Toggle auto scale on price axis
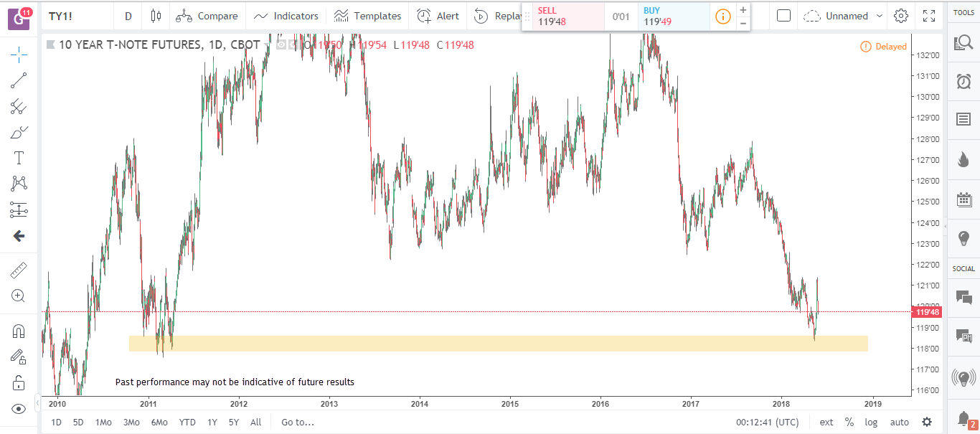The height and width of the screenshot is (434, 980). pyautogui.click(x=899, y=422)
